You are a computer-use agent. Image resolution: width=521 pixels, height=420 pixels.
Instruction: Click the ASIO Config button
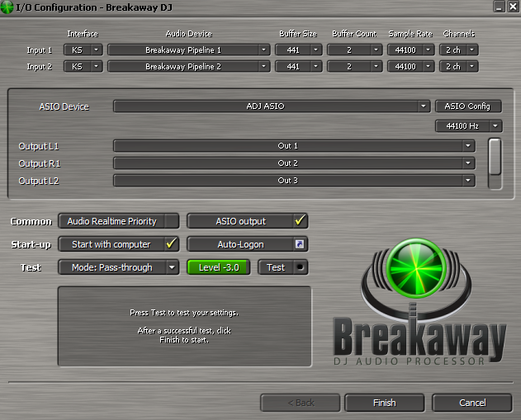(468, 106)
